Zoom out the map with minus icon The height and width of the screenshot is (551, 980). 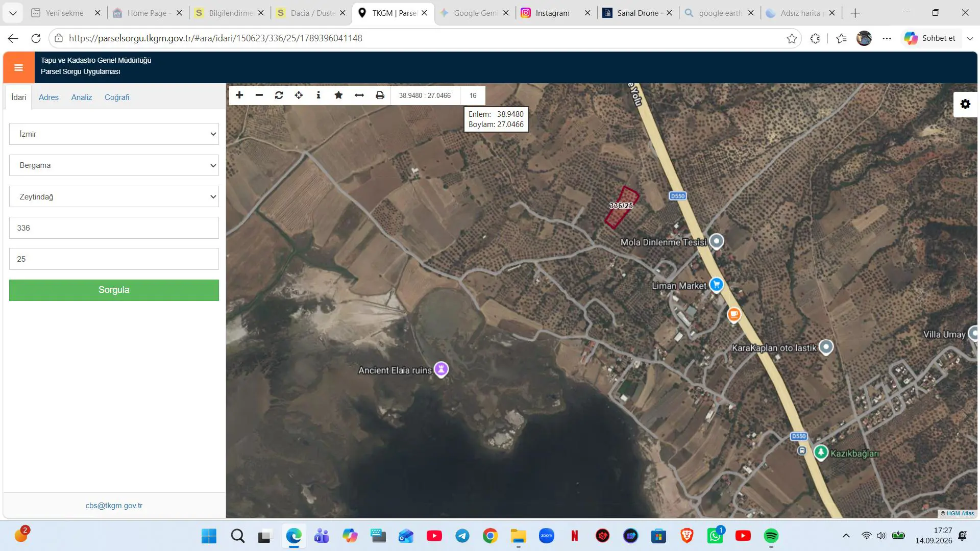[x=259, y=95]
